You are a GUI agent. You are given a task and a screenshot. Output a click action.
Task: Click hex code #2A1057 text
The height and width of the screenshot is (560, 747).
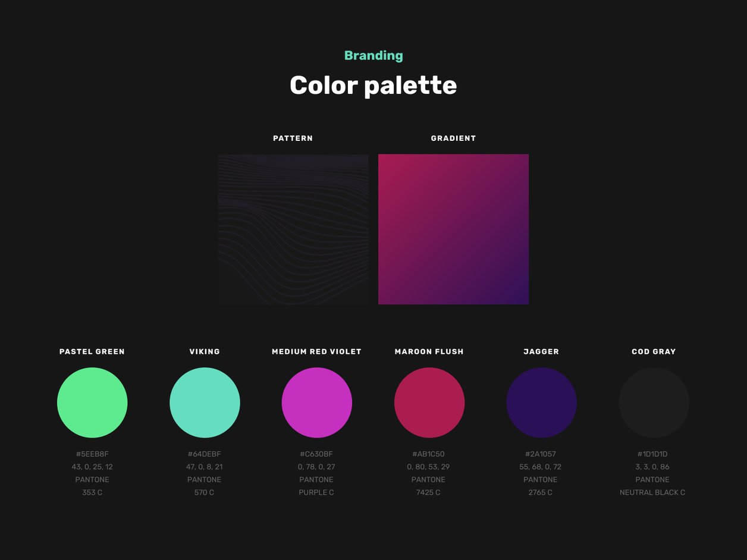tap(541, 454)
